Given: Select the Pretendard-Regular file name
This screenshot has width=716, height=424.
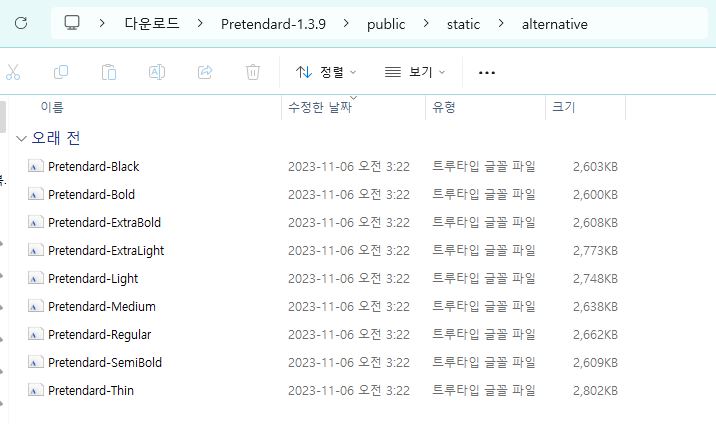Looking at the screenshot, I should pyautogui.click(x=100, y=335).
